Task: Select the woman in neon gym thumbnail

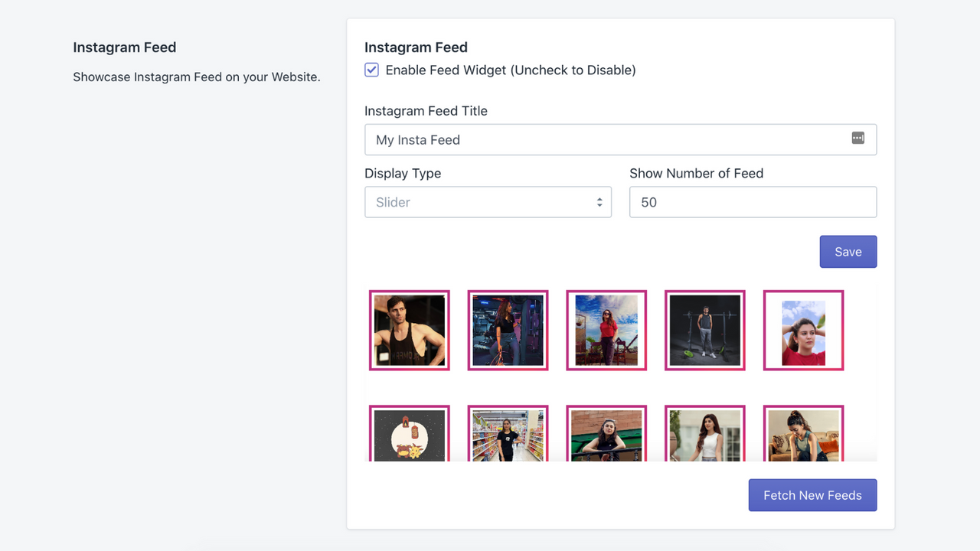Action: pyautogui.click(x=508, y=331)
